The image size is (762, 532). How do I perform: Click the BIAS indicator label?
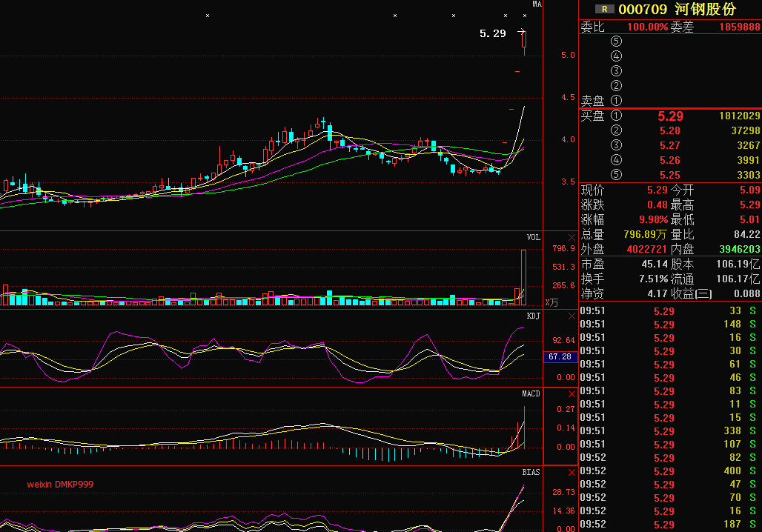click(x=531, y=472)
